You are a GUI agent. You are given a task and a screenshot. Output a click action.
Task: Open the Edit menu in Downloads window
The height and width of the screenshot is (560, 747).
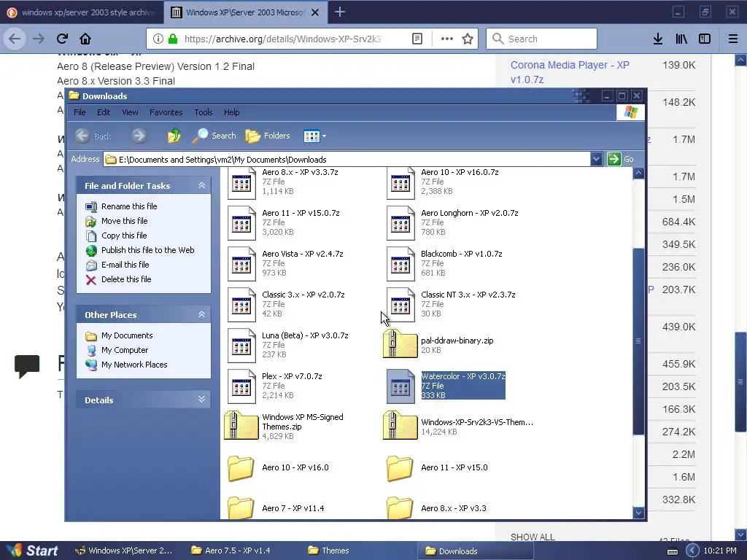click(104, 112)
